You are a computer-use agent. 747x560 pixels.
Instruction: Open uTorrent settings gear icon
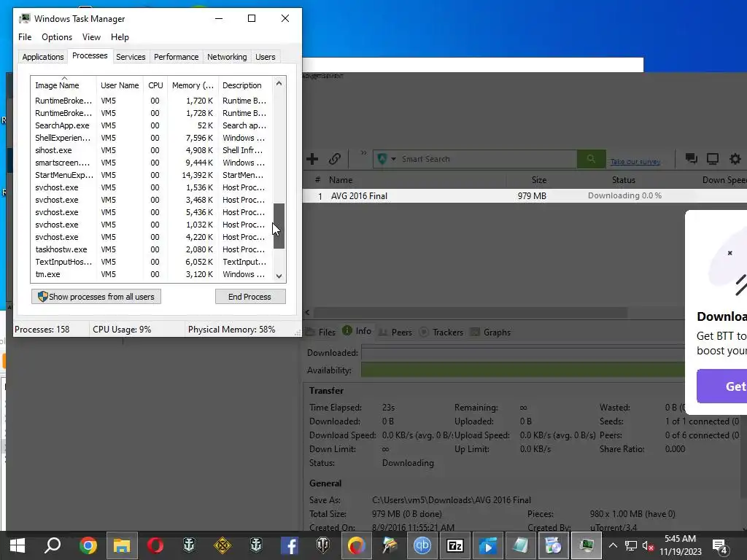point(735,159)
